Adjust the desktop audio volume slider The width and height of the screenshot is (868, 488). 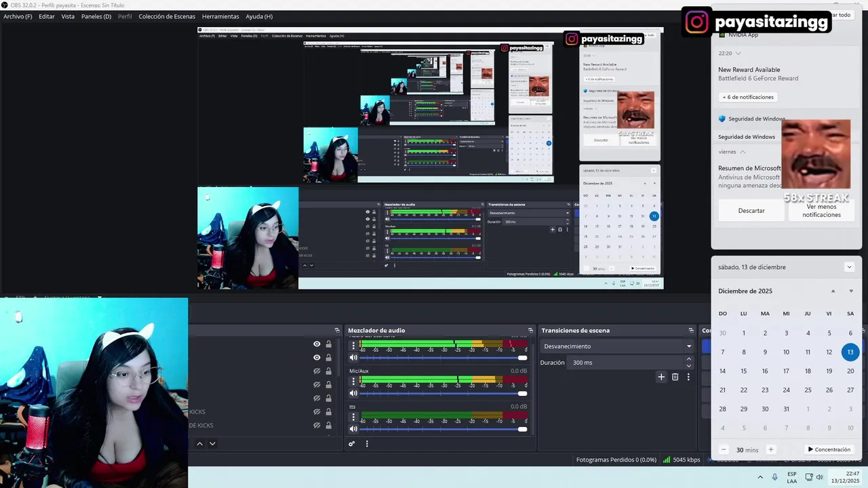coord(444,357)
